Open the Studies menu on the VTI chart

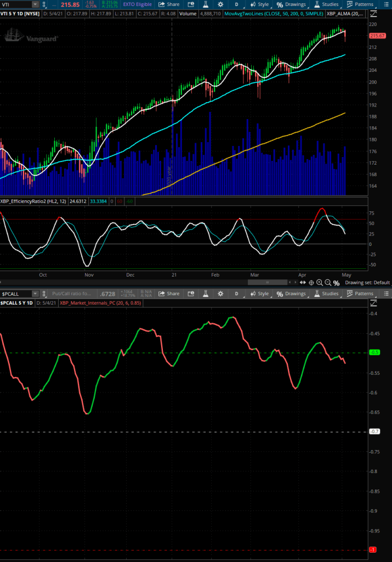click(326, 4)
